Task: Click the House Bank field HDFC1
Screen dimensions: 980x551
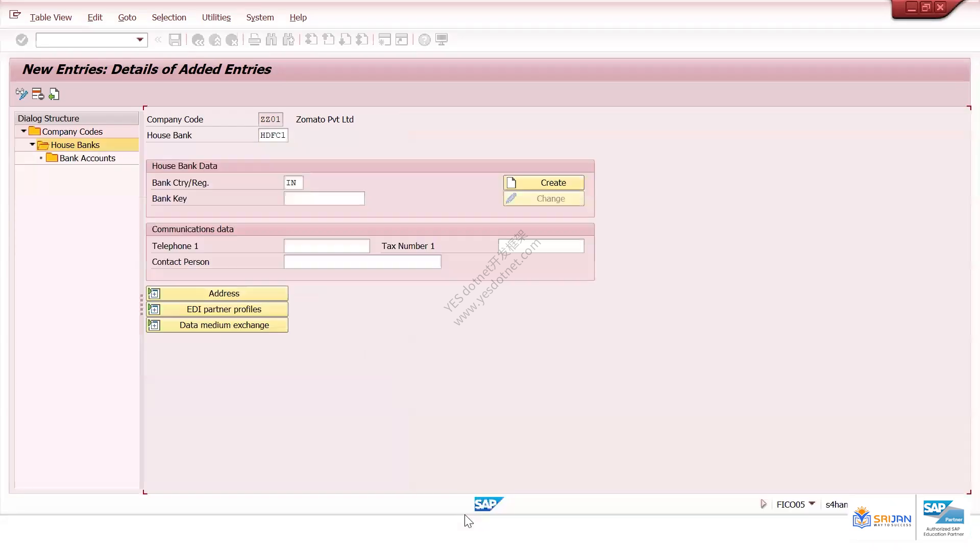Action: [x=273, y=135]
